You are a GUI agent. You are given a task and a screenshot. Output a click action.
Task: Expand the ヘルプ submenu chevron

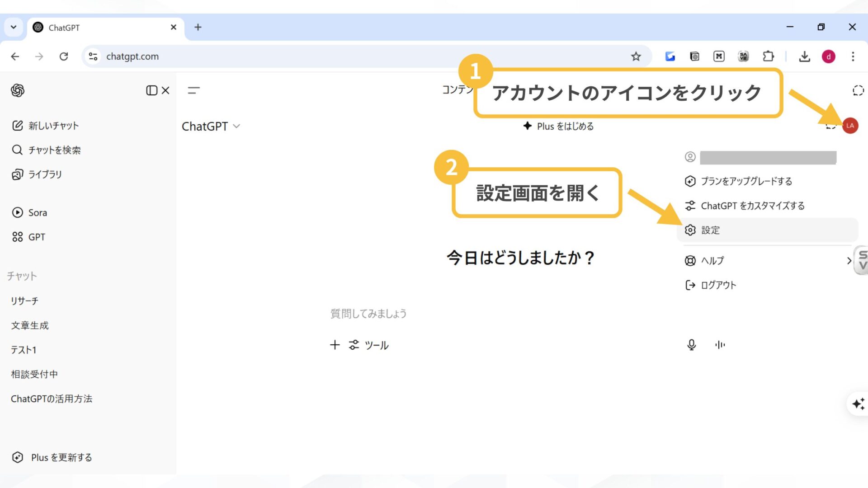click(849, 261)
